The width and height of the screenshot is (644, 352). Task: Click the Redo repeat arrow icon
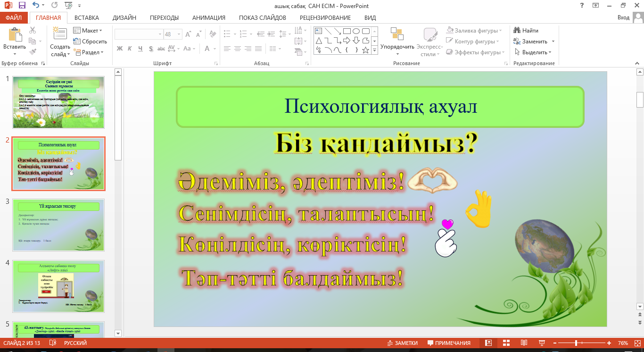(x=54, y=6)
